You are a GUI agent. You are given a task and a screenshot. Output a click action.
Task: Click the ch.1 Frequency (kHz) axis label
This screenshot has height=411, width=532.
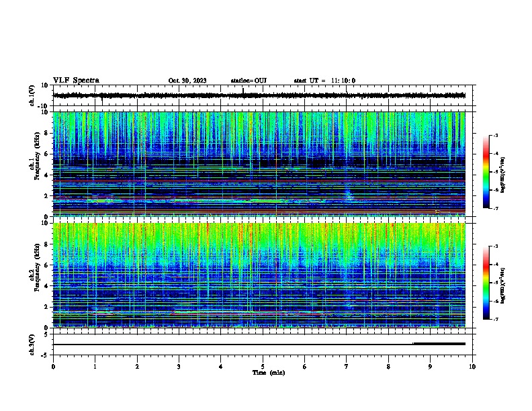35,156
